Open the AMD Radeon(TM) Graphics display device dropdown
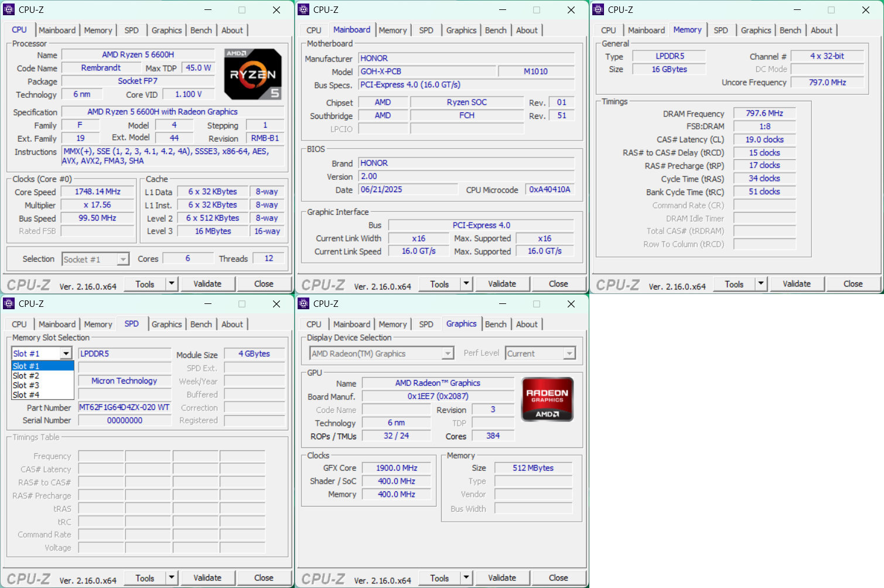 coord(448,354)
